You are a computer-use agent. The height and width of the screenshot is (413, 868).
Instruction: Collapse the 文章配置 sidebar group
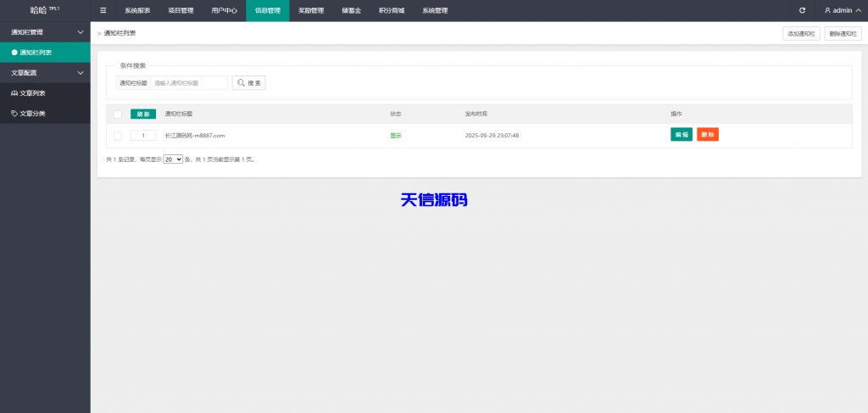pos(80,73)
